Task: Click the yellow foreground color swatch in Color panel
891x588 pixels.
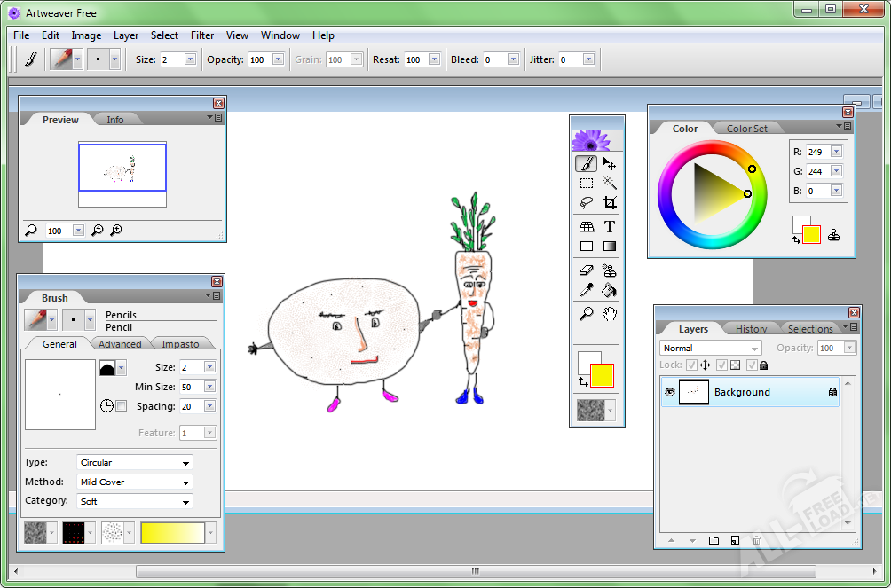Action: pos(811,235)
